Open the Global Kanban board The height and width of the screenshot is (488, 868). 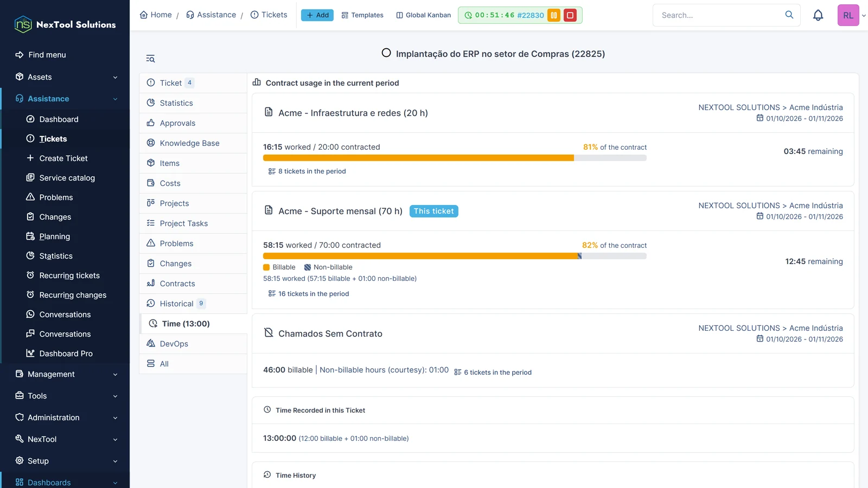click(x=424, y=15)
